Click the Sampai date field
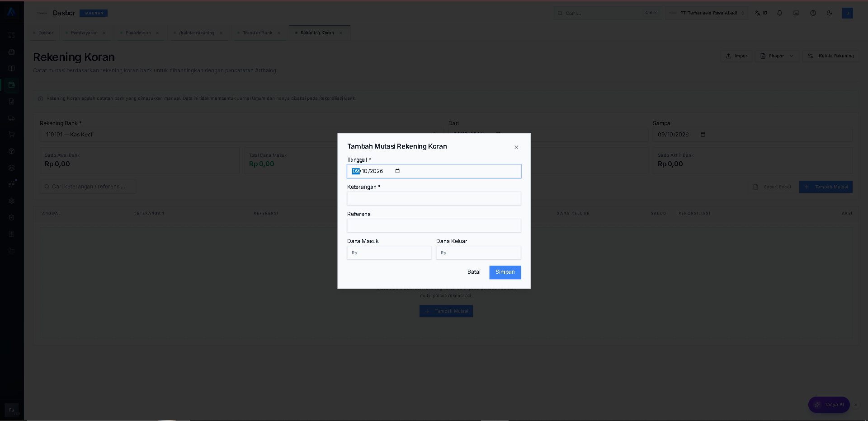 [753, 135]
